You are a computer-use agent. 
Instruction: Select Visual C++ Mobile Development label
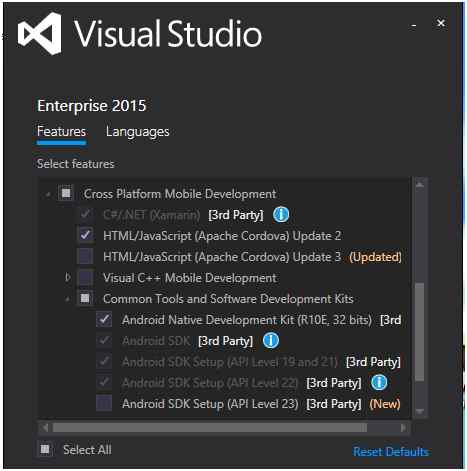pos(190,278)
